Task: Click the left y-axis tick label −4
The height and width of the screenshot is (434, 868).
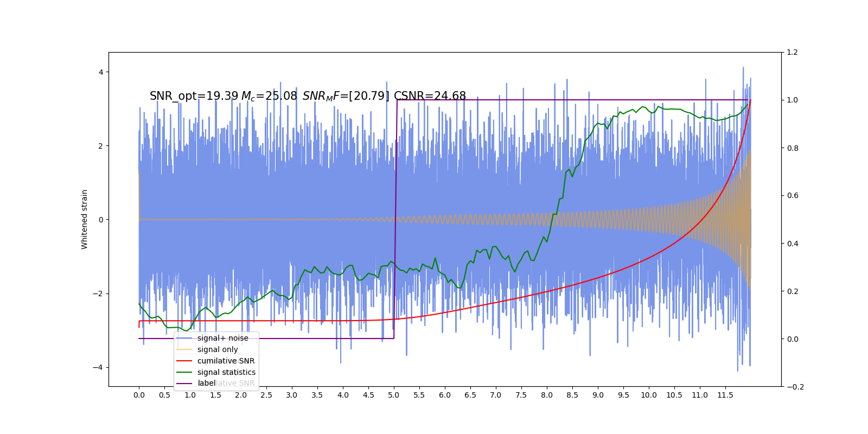Action: coord(98,367)
